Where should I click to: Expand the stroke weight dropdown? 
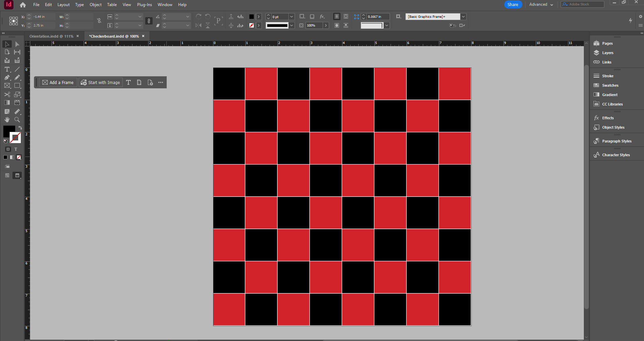coord(291,17)
